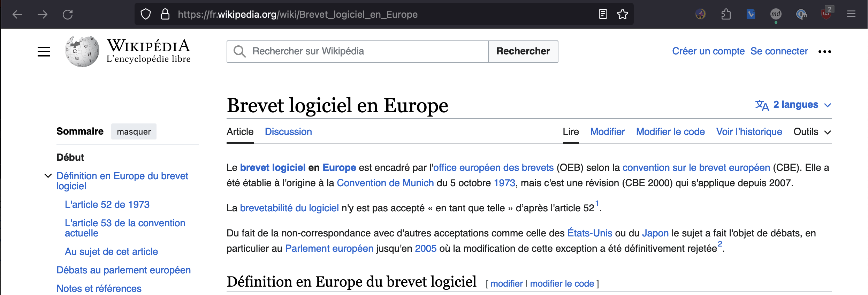Click the round colorful extension icon
The width and height of the screenshot is (868, 295).
coord(700,14)
